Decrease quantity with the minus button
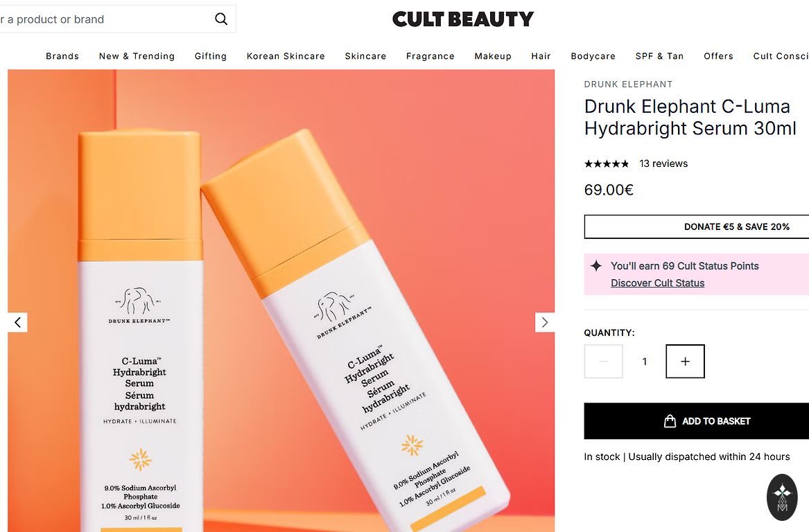 (x=603, y=362)
